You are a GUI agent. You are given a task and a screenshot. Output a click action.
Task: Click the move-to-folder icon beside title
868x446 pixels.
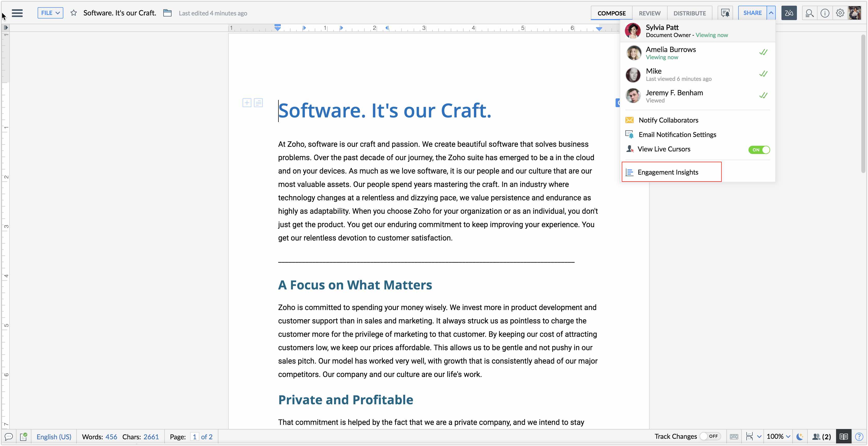click(x=167, y=13)
